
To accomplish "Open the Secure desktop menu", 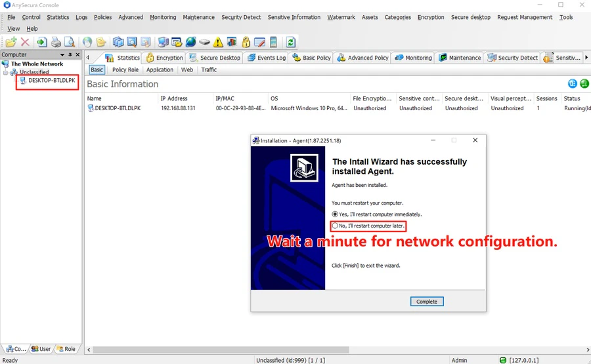I will point(471,17).
